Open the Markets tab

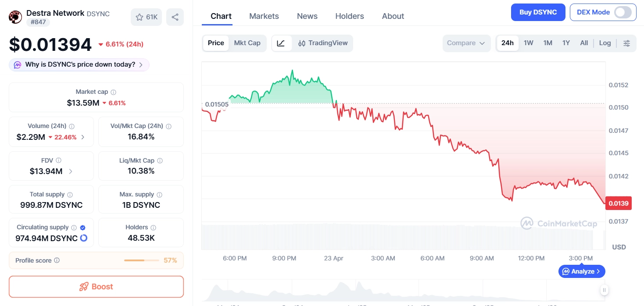click(x=264, y=16)
